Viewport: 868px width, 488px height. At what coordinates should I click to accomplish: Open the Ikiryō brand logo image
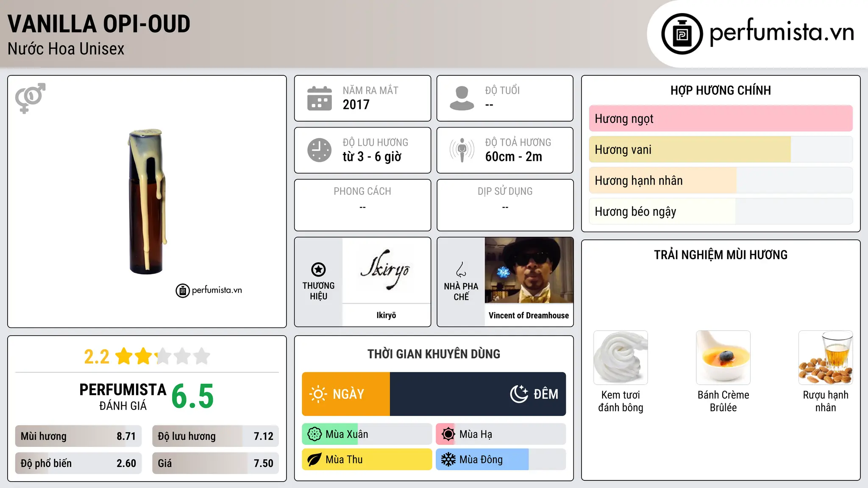[386, 270]
